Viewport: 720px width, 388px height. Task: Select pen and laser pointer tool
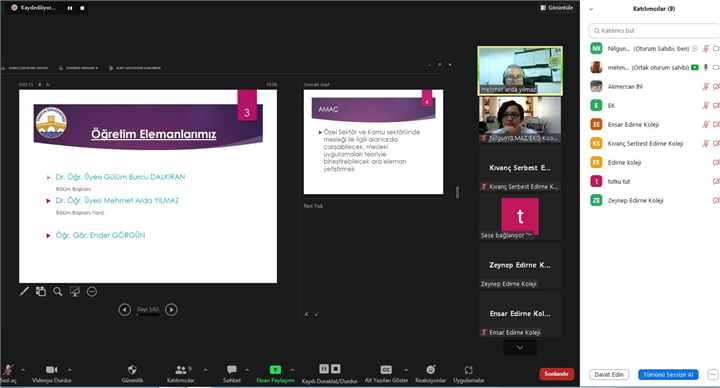pyautogui.click(x=24, y=291)
